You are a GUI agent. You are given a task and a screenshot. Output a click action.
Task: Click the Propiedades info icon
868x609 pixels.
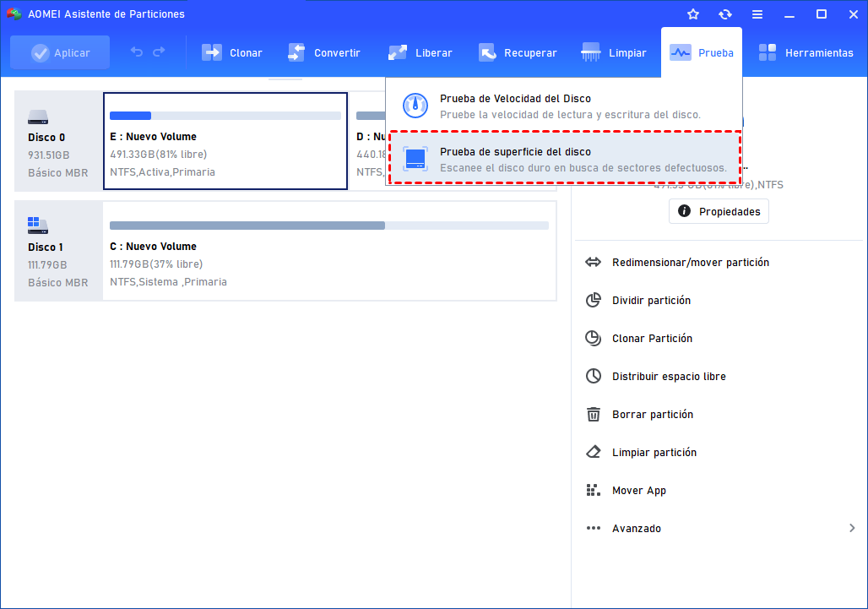684,211
